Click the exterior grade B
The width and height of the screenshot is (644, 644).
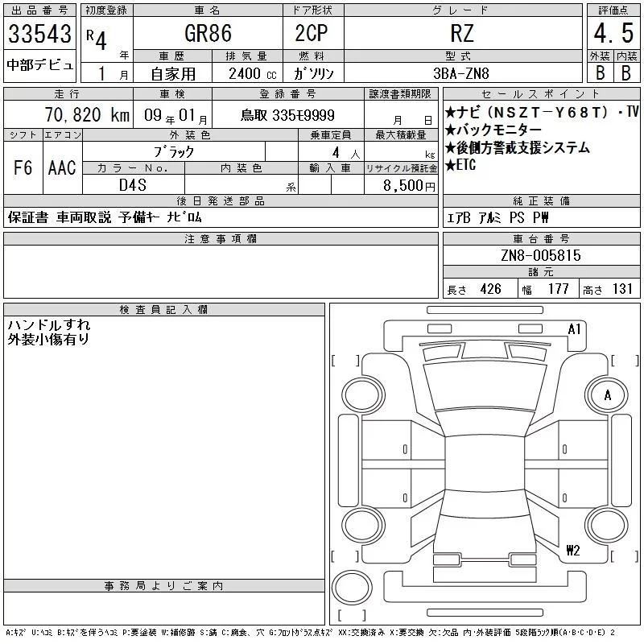click(600, 73)
